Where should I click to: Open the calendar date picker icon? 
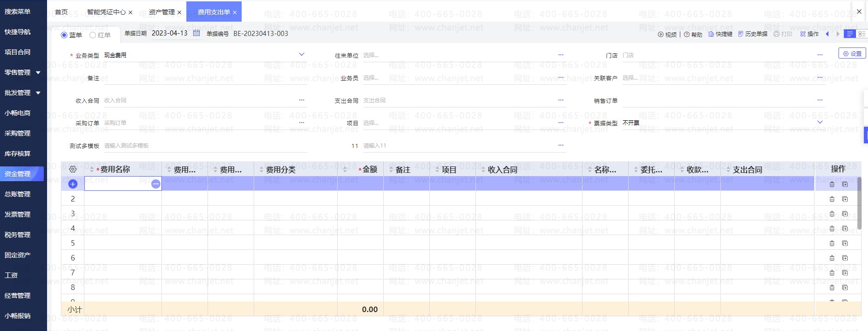(x=196, y=33)
